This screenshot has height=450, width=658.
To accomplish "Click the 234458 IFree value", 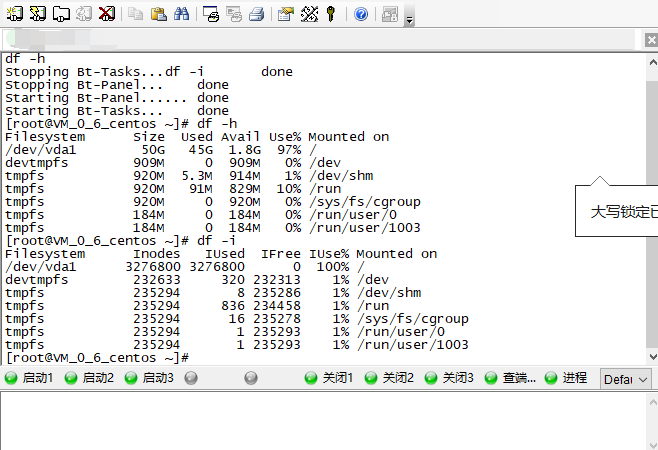I will click(x=277, y=306).
